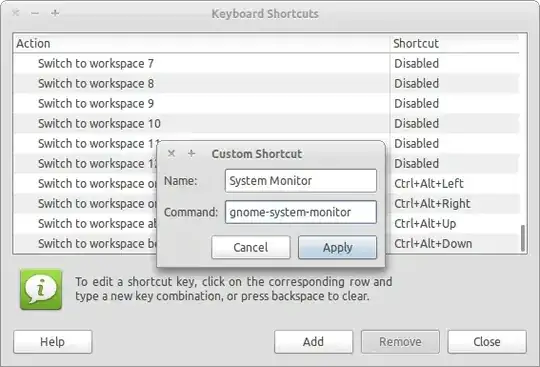This screenshot has width=540, height=367.
Task: Cancel the custom shortcut dialog
Action: [251, 247]
